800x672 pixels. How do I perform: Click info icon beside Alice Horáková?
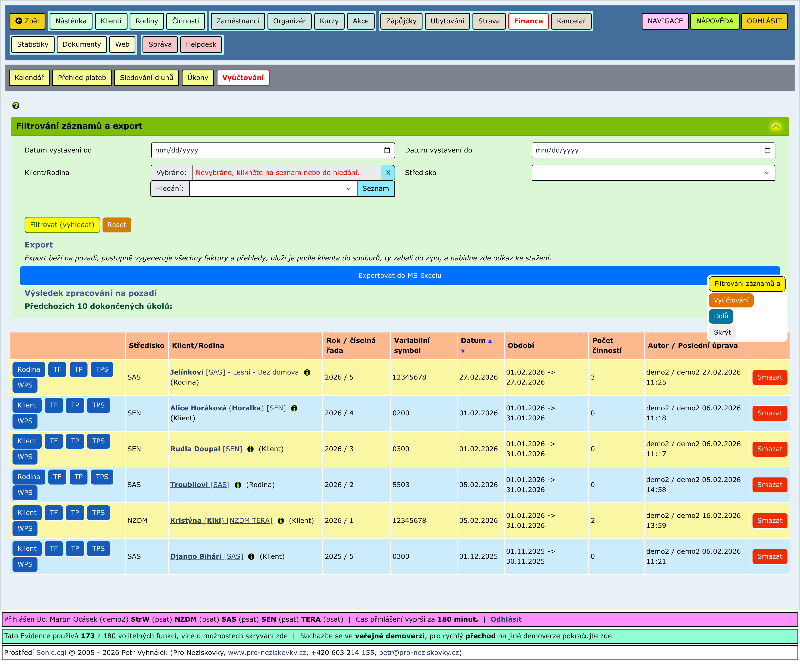[294, 408]
